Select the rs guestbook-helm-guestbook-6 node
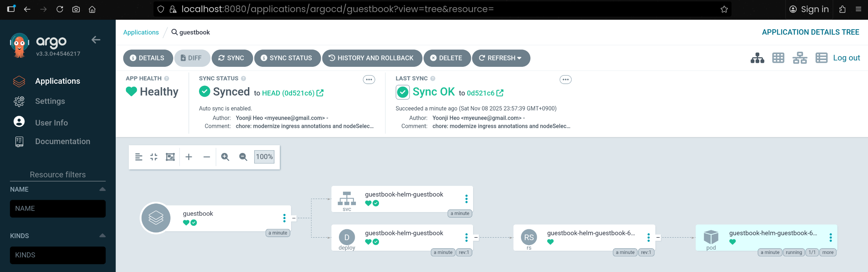Viewport: 868px width, 272px height. click(x=584, y=237)
